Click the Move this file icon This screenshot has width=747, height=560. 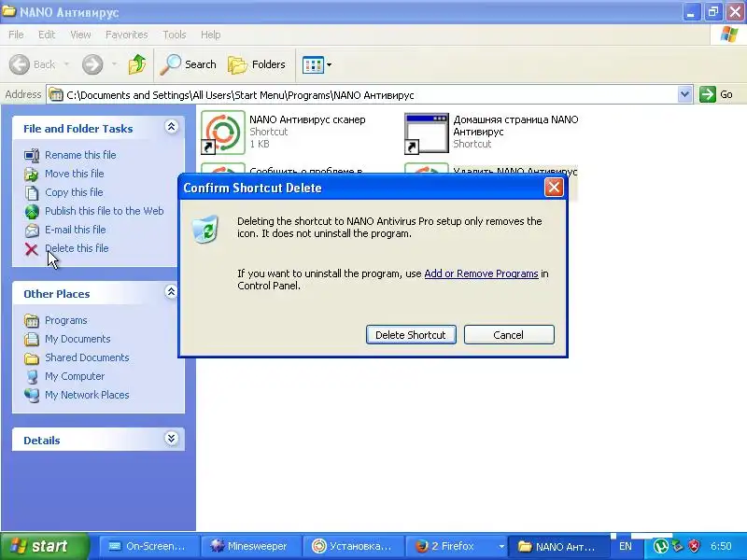(x=32, y=174)
